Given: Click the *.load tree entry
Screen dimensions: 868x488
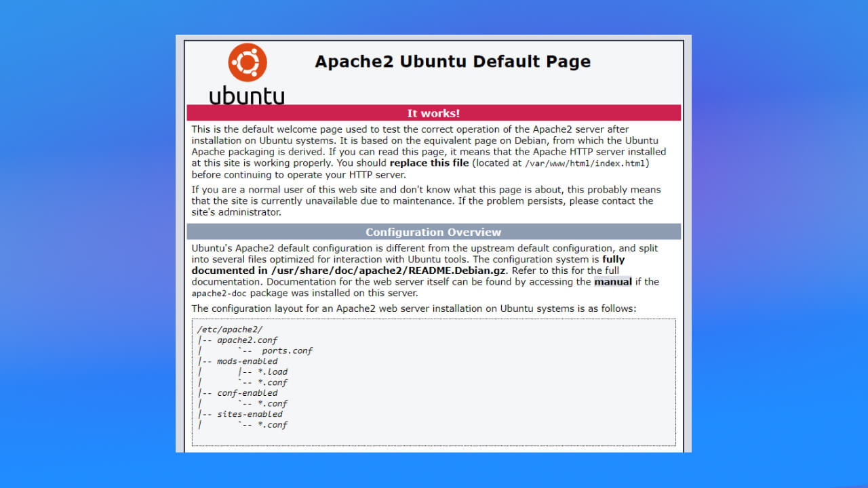Looking at the screenshot, I should click(x=272, y=372).
